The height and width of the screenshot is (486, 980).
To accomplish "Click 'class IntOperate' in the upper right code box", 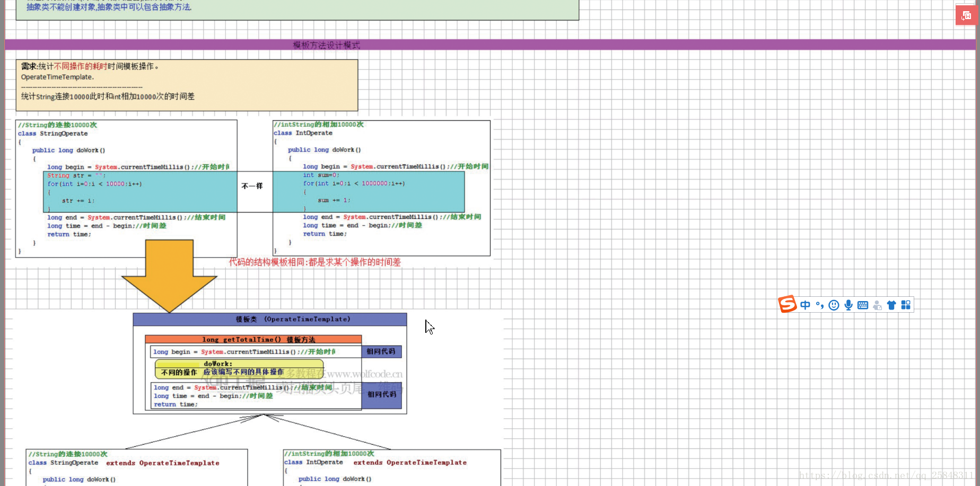I will coord(303,133).
